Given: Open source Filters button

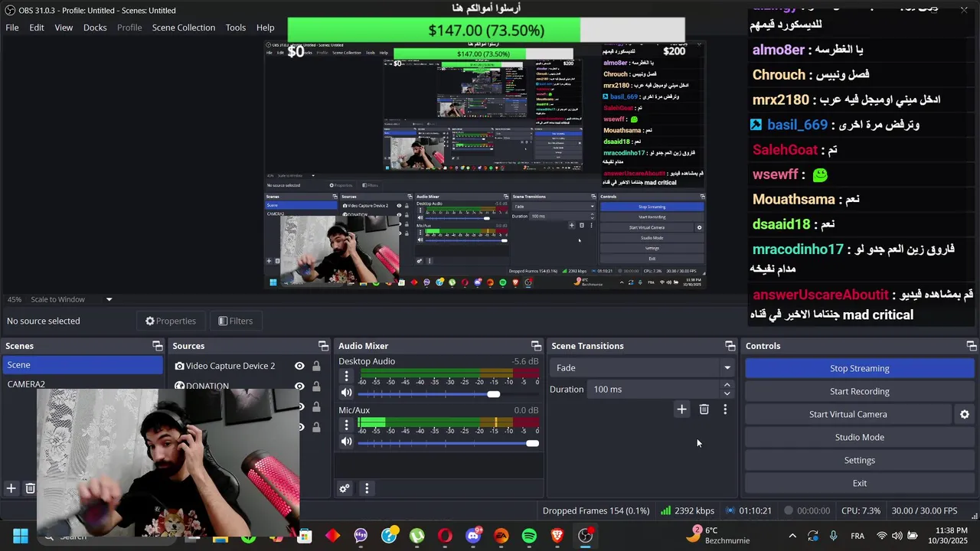Looking at the screenshot, I should 235,321.
